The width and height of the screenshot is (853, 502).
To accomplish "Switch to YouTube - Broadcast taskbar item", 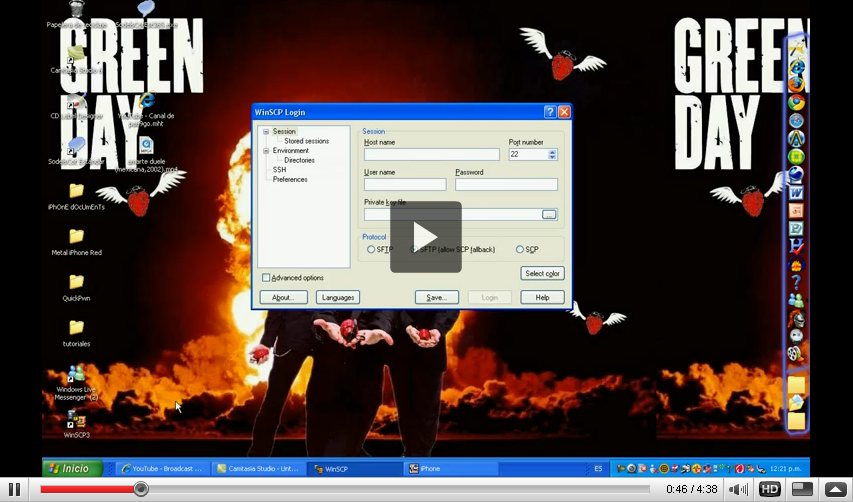I will pyautogui.click(x=162, y=468).
